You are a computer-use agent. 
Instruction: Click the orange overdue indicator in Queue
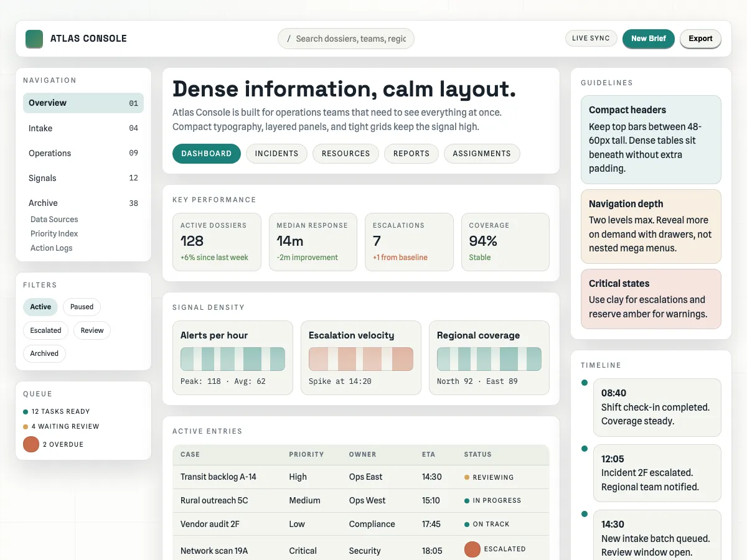tap(31, 444)
